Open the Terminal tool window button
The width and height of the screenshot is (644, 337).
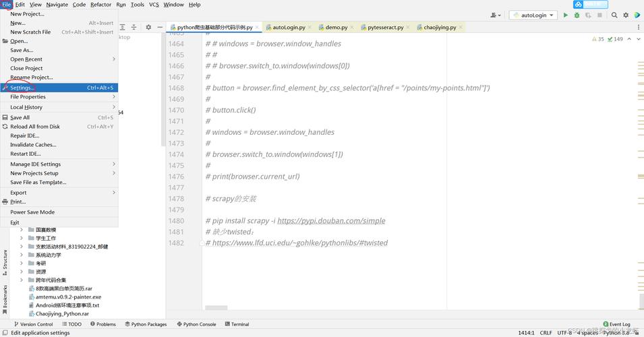(237, 324)
